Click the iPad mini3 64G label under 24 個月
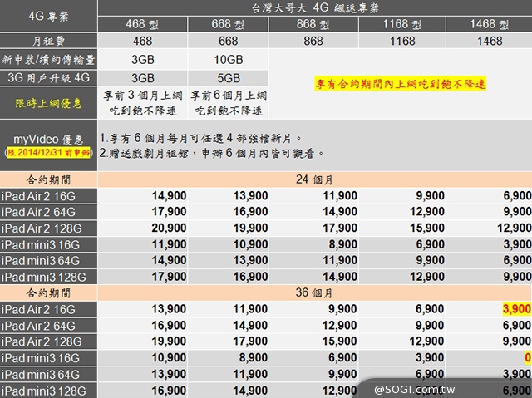532x398 pixels. (41, 260)
